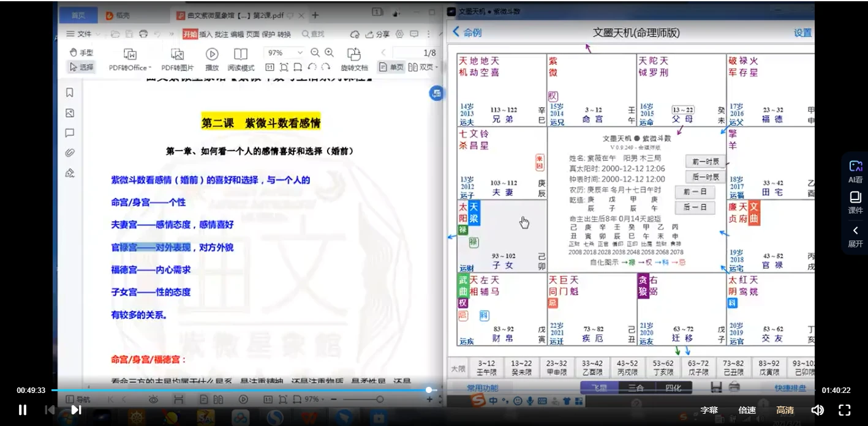The height and width of the screenshot is (426, 868).
Task: Click the print icon in WPS toolbar
Action: tap(143, 34)
